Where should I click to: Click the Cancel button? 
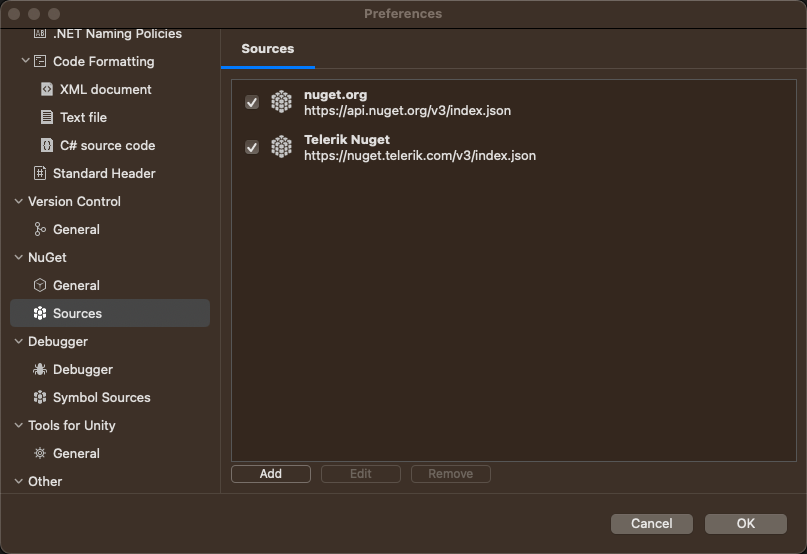[x=652, y=523]
